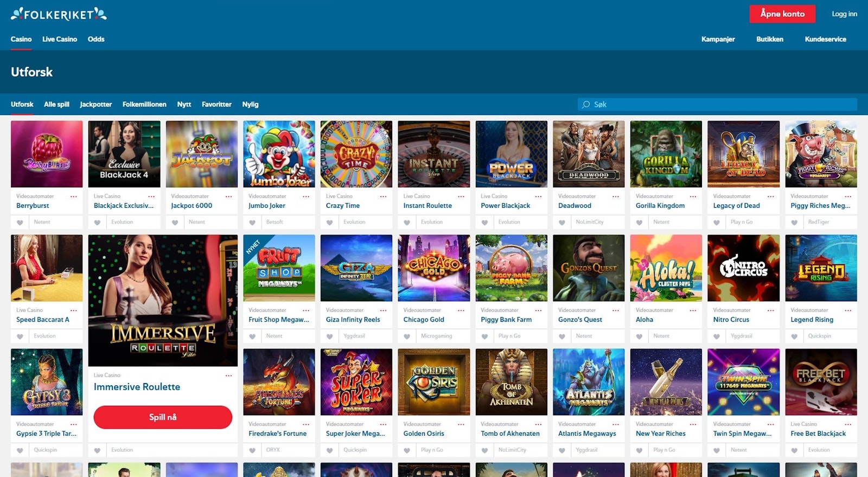
Task: Open three-dot menu for Jackpot 6000
Action: click(228, 196)
